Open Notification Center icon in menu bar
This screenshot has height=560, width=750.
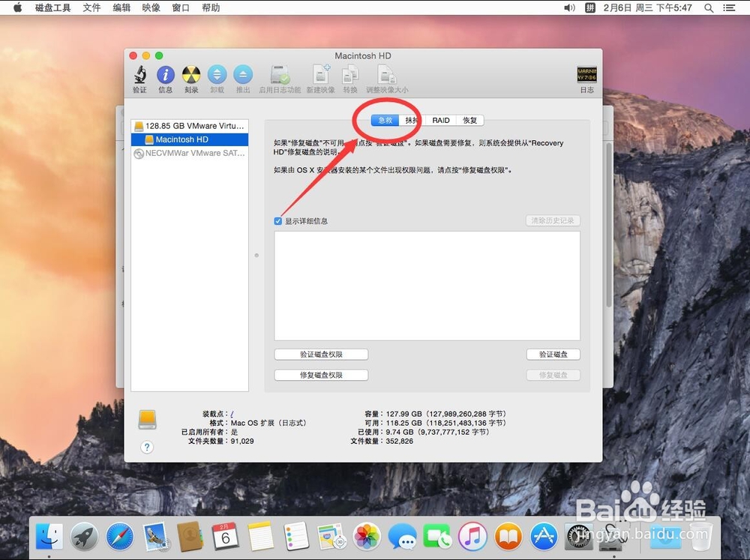point(729,7)
